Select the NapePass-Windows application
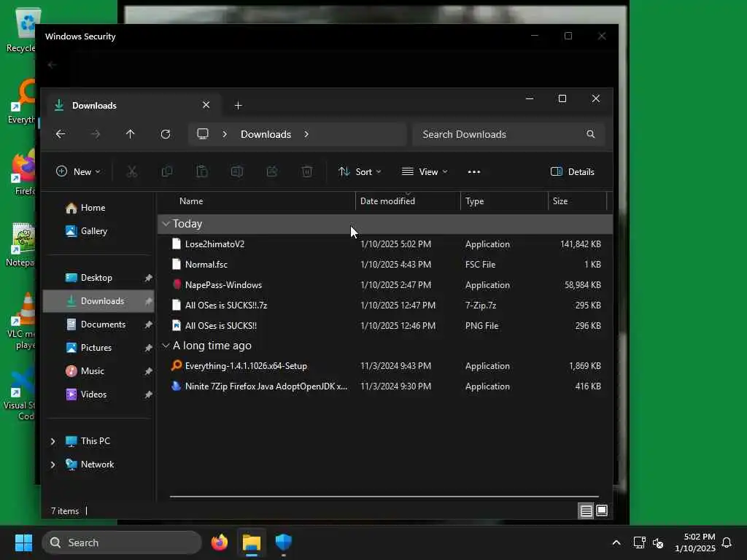Viewport: 747px width, 560px height. tap(385, 285)
